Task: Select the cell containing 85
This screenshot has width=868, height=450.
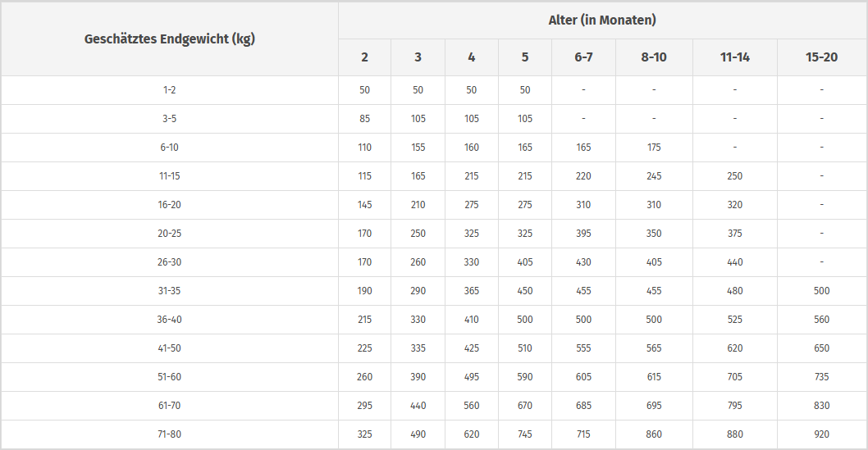Action: click(x=365, y=119)
